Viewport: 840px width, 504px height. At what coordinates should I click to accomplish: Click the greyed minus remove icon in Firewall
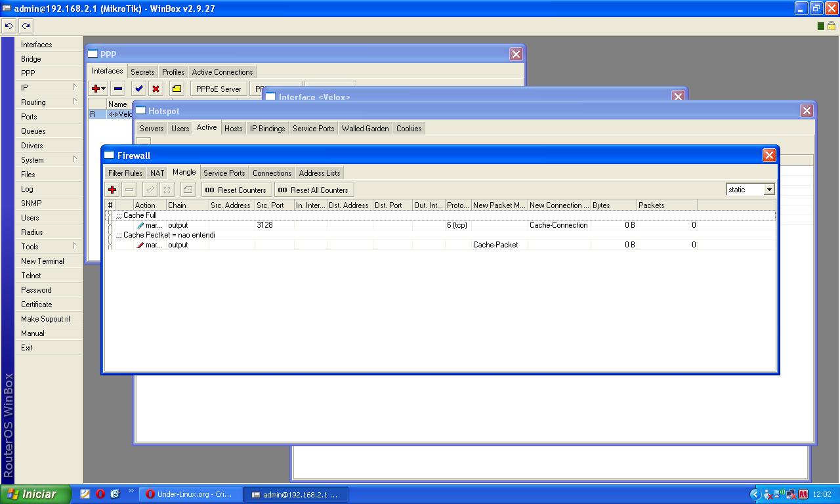tap(129, 190)
